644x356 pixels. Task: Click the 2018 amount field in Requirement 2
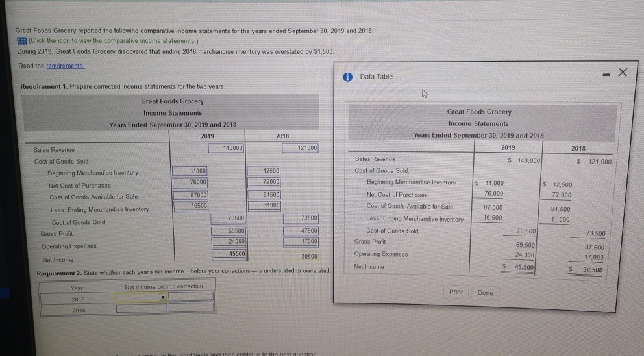coord(192,307)
